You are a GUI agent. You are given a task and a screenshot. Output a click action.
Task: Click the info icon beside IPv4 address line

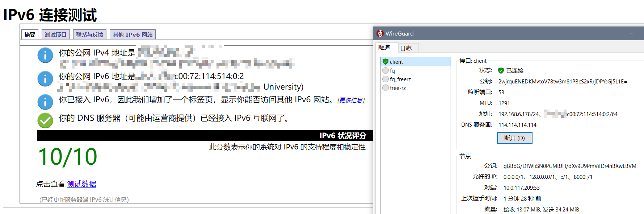click(x=45, y=55)
